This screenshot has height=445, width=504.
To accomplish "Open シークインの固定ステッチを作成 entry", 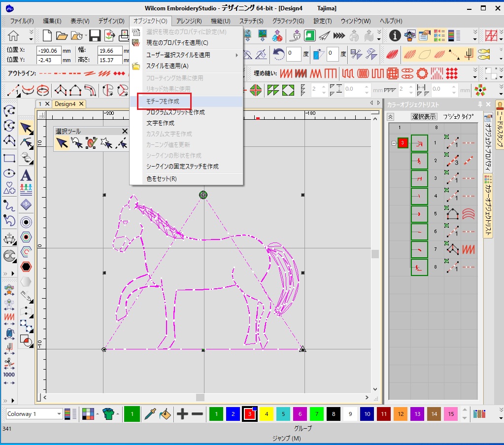I will coord(186,167).
